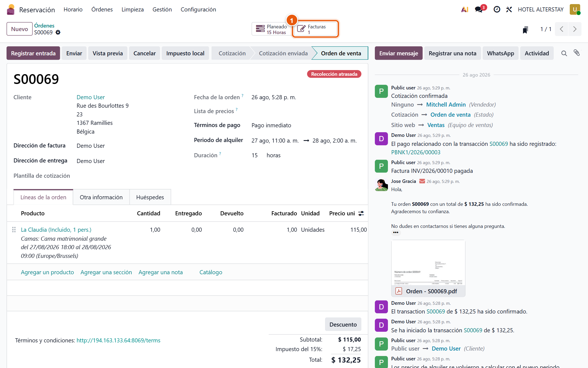Click the Descuento button

point(343,324)
